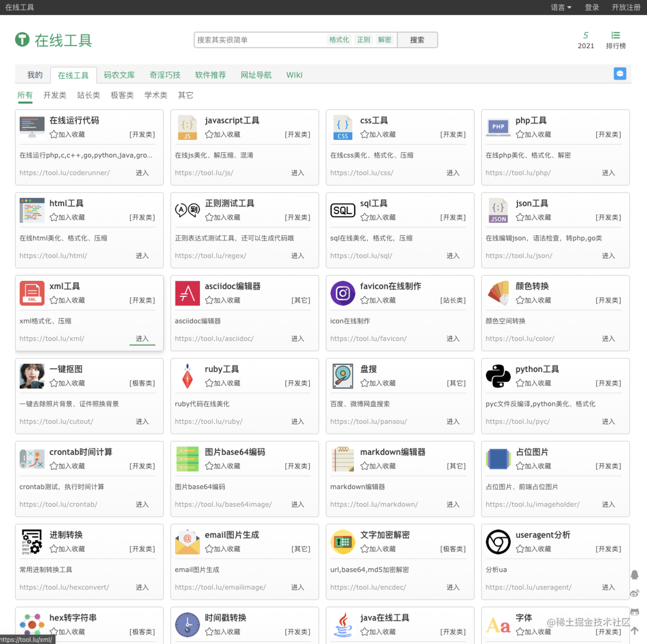Open the 软件推荐 tab
This screenshot has height=644, width=647.
click(210, 75)
